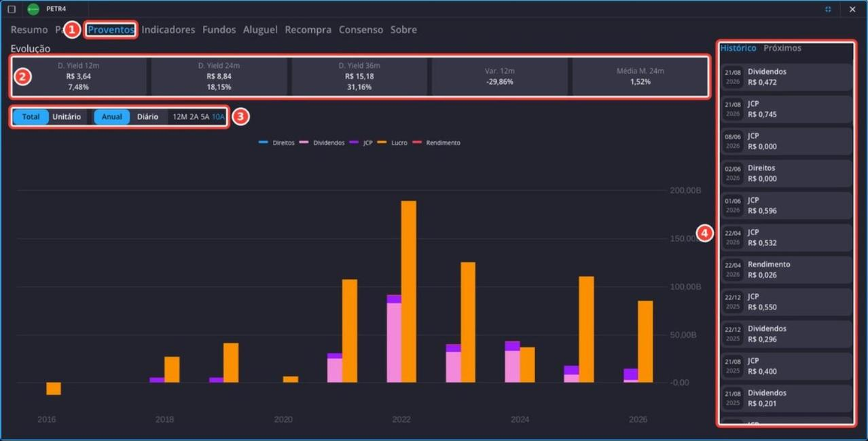Select the Rendimento R$ 0,026 history entry
The width and height of the screenshot is (868, 441).
tap(786, 270)
